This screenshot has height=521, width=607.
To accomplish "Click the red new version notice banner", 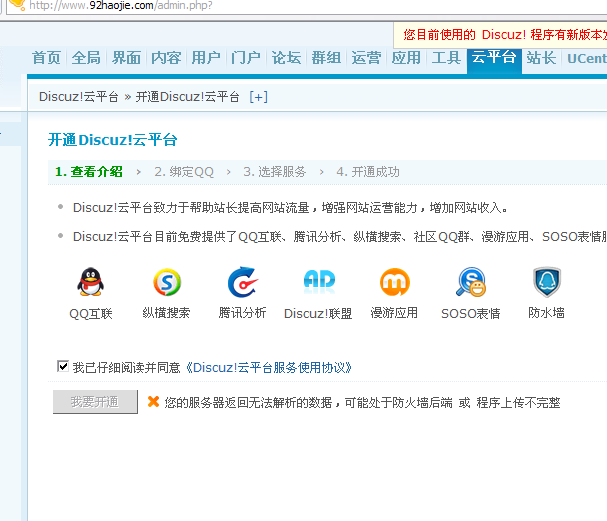I will [500, 35].
